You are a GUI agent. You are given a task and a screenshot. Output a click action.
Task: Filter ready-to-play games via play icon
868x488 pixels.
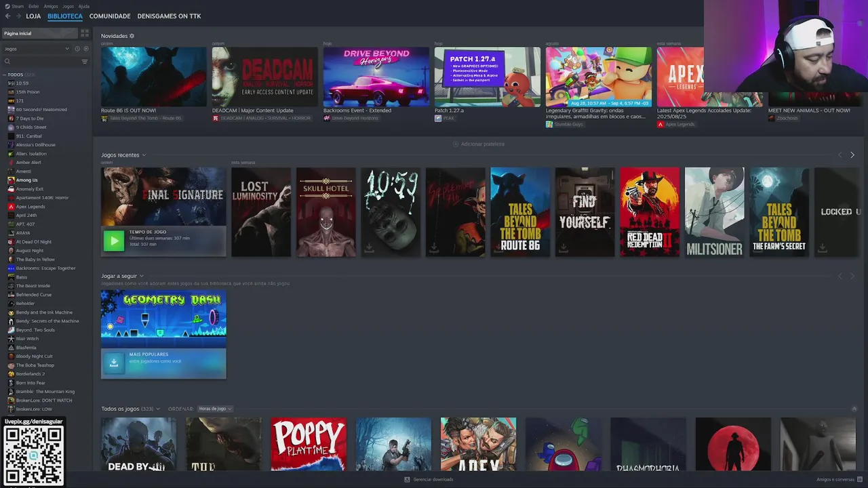pyautogui.click(x=85, y=49)
